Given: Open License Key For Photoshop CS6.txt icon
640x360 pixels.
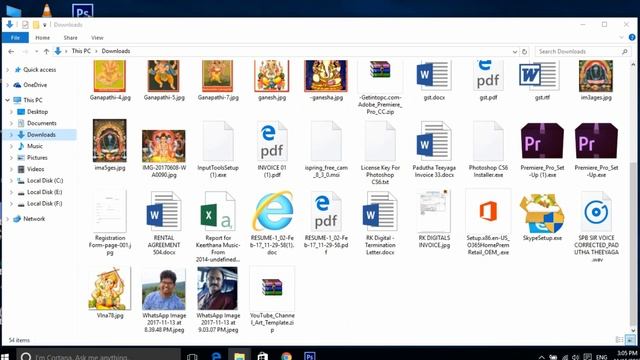Looking at the screenshot, I should pos(380,141).
